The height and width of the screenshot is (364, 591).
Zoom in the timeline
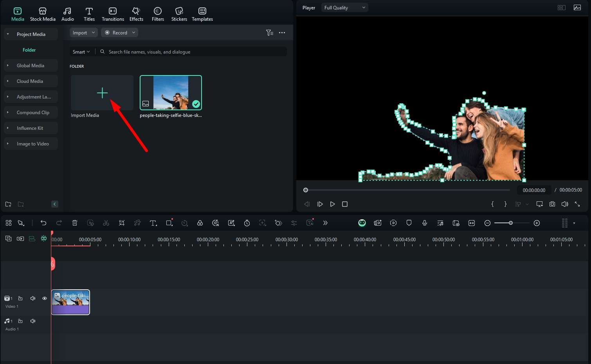tap(537, 223)
